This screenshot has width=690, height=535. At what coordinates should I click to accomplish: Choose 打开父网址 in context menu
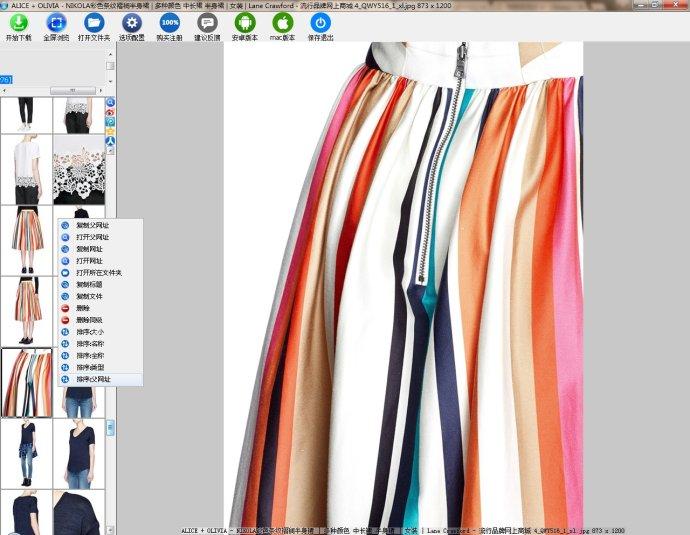pos(100,237)
